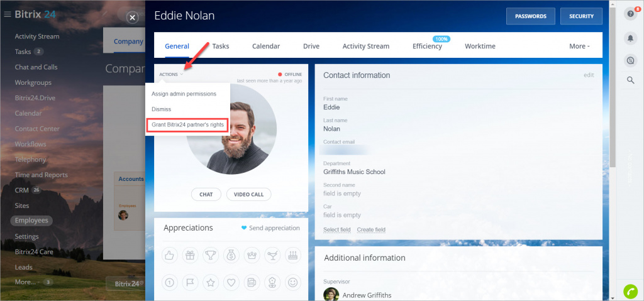Give the heart appreciation

click(x=231, y=282)
